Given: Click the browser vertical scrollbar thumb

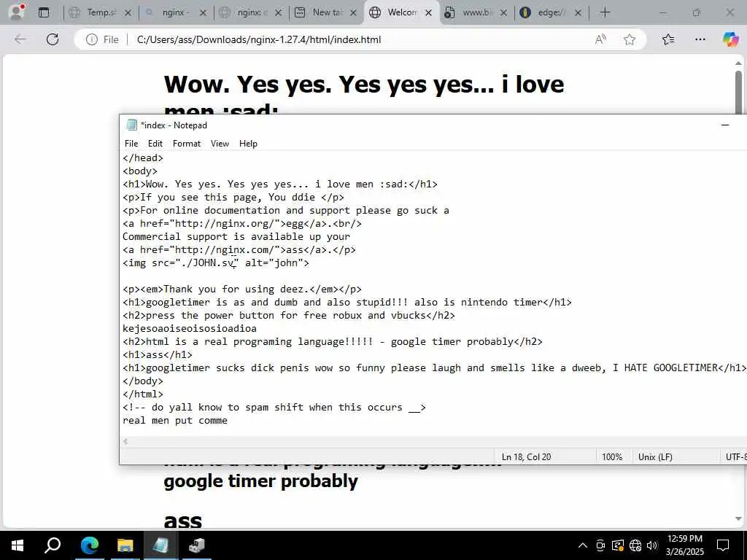Looking at the screenshot, I should [x=738, y=92].
